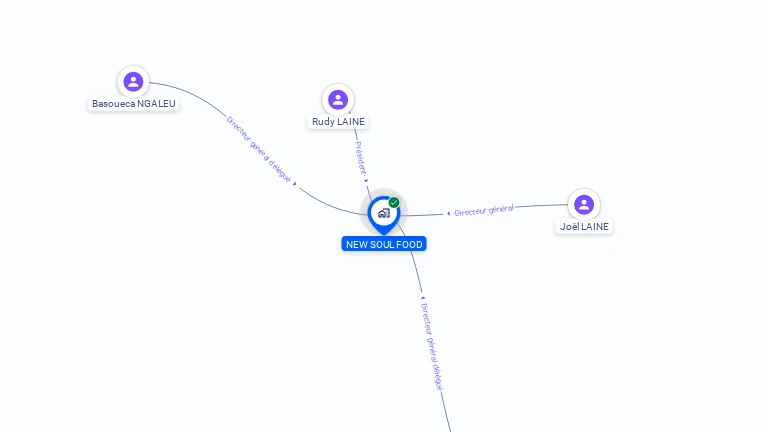Select the Président relationship label
Screen dimensions: 768x432
[x=360, y=158]
